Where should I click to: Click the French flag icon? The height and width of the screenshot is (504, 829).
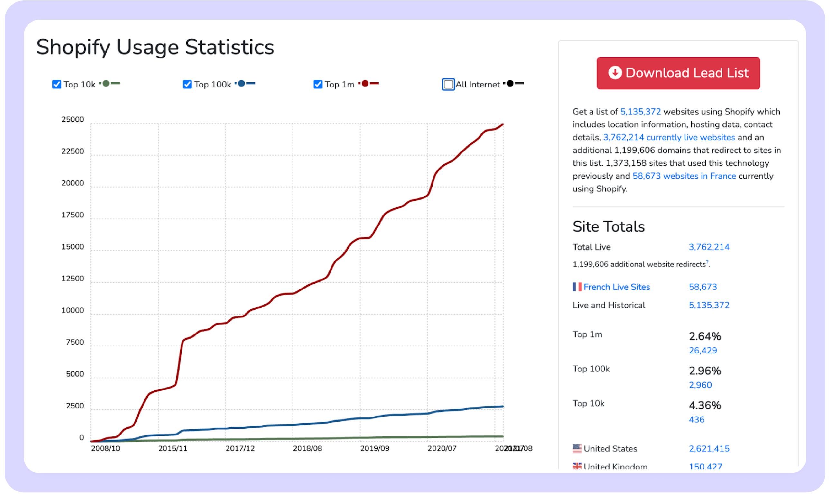(577, 287)
